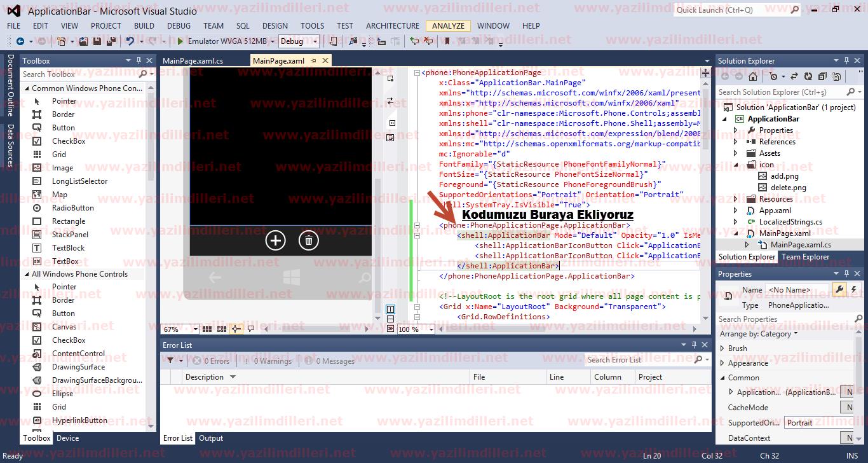Click the Refresh icon in Solution Explorer
This screenshot has height=463, width=868.
pyautogui.click(x=808, y=76)
